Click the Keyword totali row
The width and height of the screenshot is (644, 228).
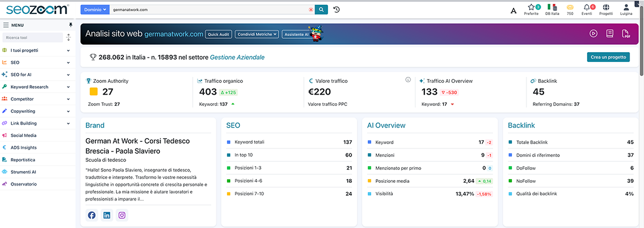coord(289,142)
